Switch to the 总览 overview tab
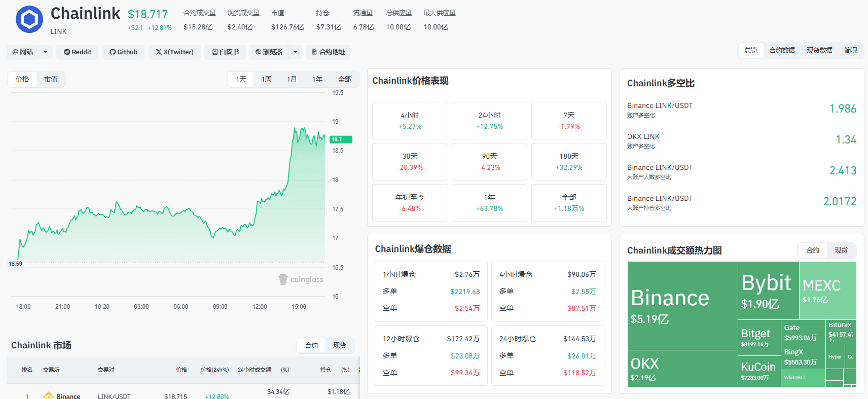The image size is (868, 399). click(751, 50)
